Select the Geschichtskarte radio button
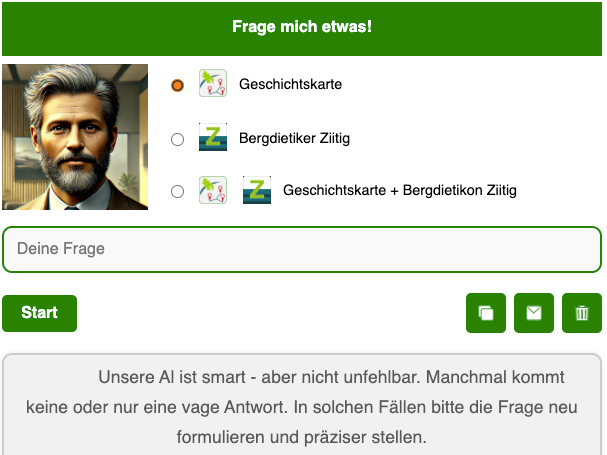Screen dimensions: 607x455 point(178,85)
